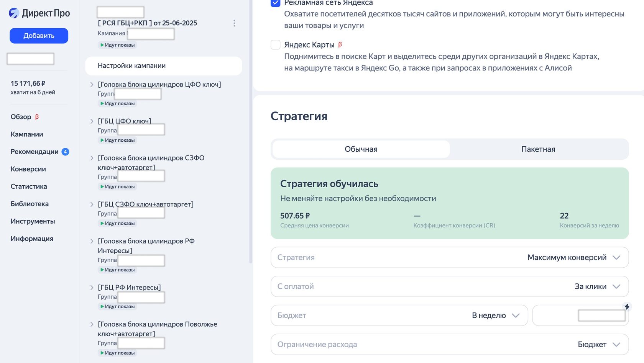Open the Ограничение расхода dropdown
The height and width of the screenshot is (363, 644).
tap(450, 344)
